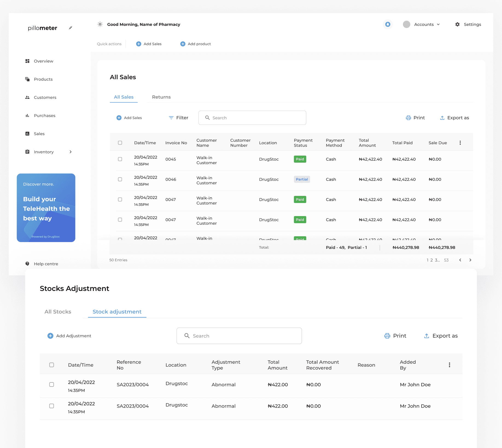
Task: Click the Filter lines icon
Action: (x=171, y=118)
